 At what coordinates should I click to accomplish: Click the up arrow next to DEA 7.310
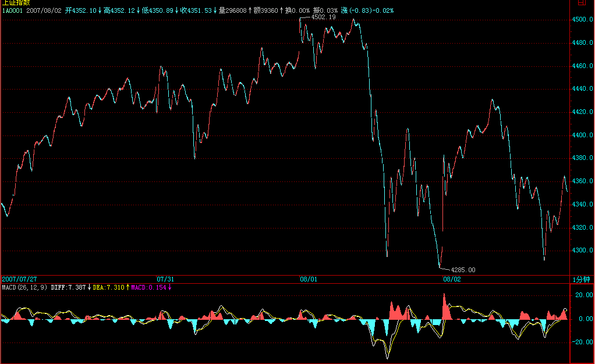[x=127, y=288]
